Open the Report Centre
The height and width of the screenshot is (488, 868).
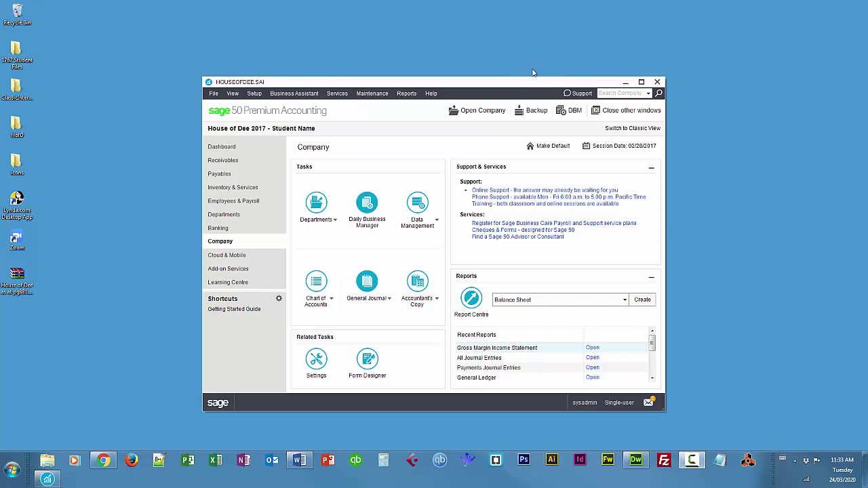(x=471, y=299)
